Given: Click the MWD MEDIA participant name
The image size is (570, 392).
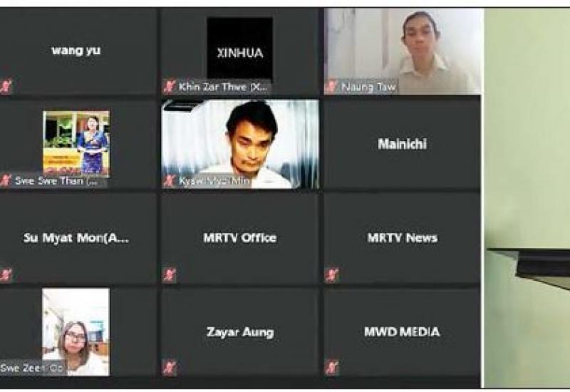Looking at the screenshot, I should tap(402, 331).
